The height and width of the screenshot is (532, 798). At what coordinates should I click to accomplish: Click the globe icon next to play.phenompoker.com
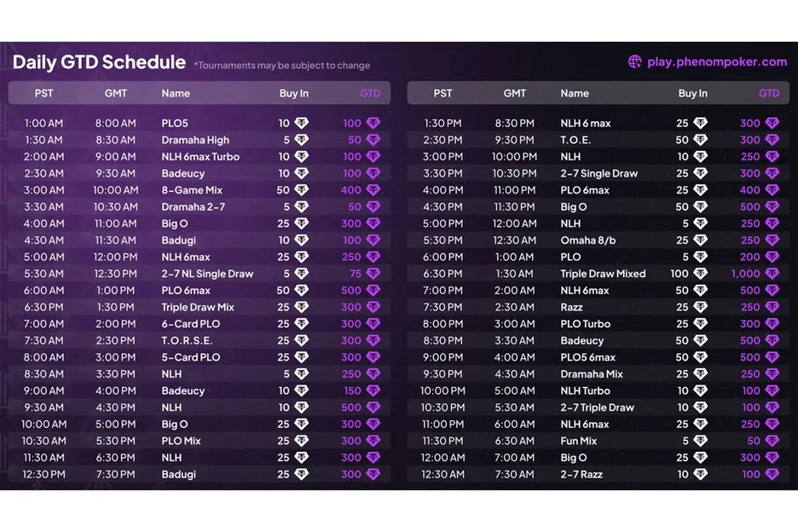click(x=635, y=61)
